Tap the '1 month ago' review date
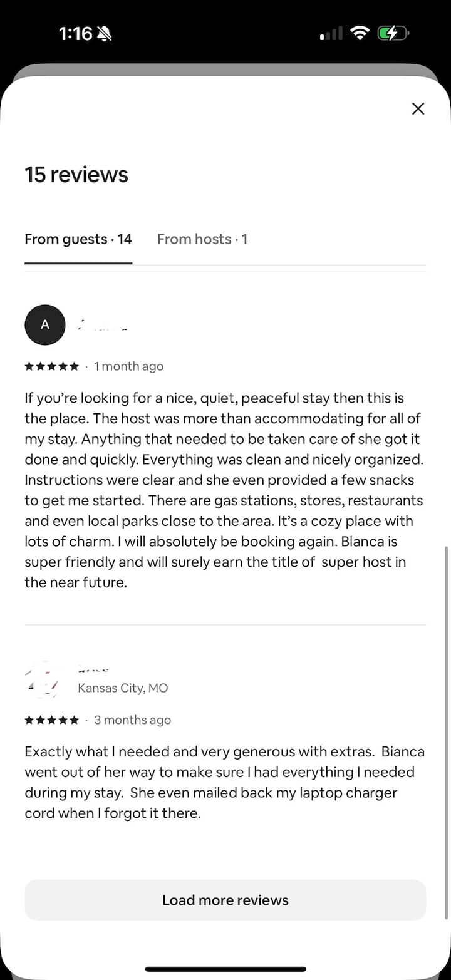The height and width of the screenshot is (980, 451). (128, 366)
